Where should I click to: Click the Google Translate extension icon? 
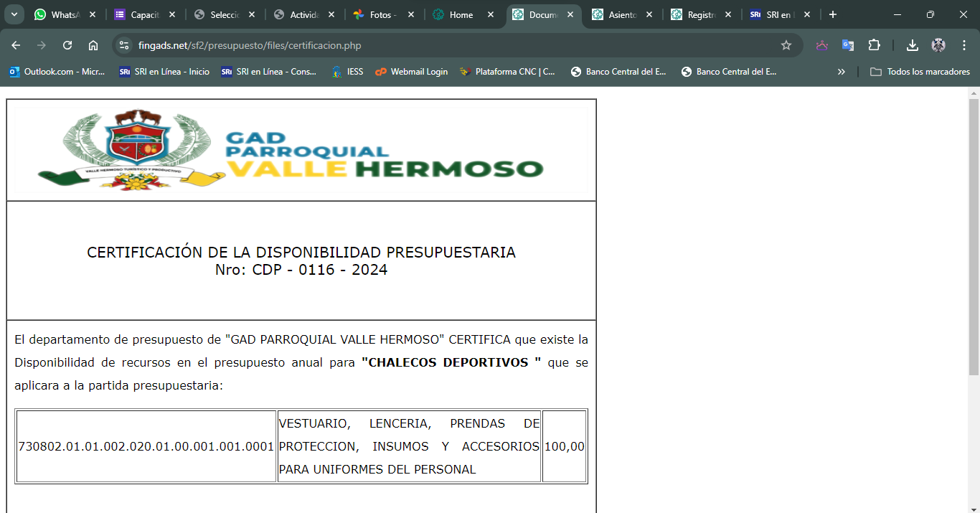(848, 45)
